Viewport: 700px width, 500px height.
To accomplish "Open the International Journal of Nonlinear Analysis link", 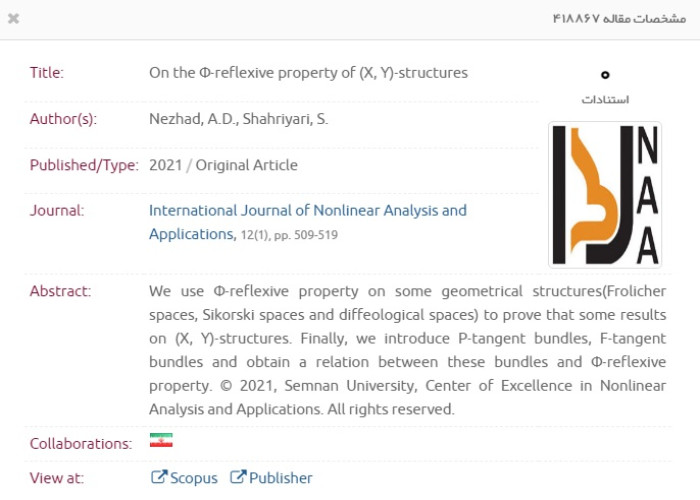I will click(x=307, y=211).
